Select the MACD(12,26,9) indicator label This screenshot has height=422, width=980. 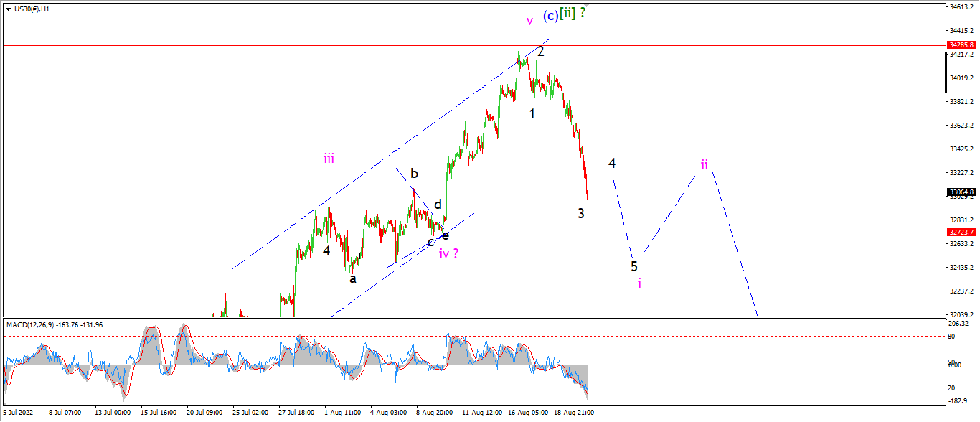click(x=32, y=324)
